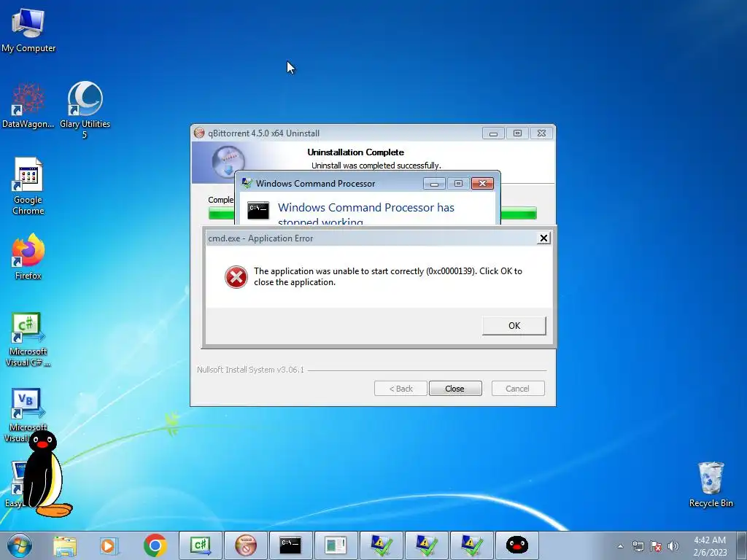Minimize the Windows Command Processor window
Image resolution: width=747 pixels, height=560 pixels.
click(434, 183)
